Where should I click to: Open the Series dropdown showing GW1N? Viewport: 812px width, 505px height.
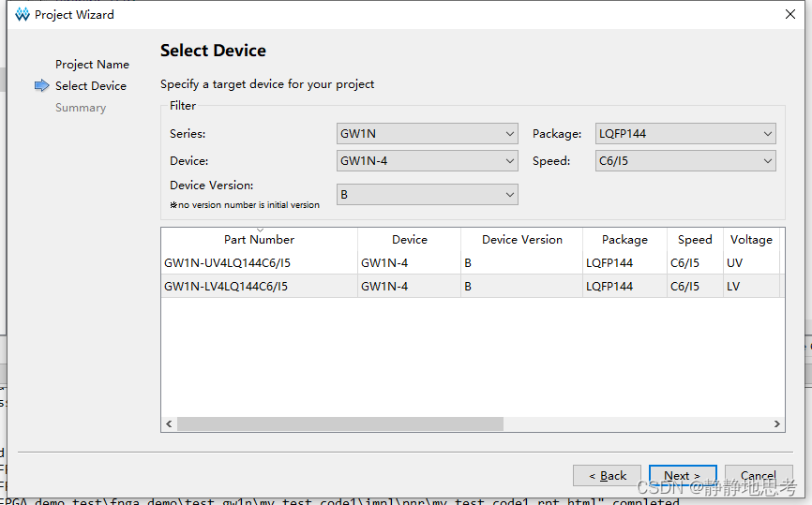(x=428, y=133)
